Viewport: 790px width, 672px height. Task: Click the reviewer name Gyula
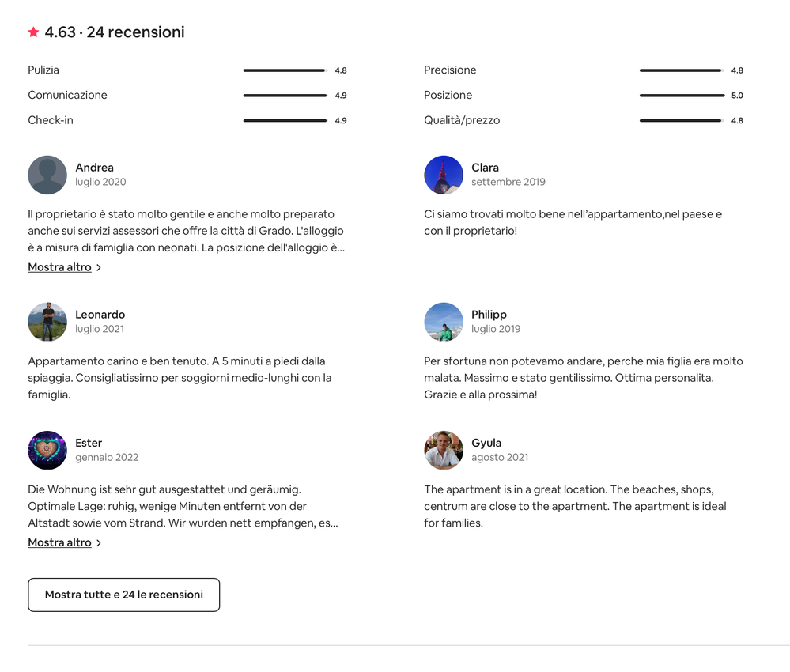(x=486, y=443)
